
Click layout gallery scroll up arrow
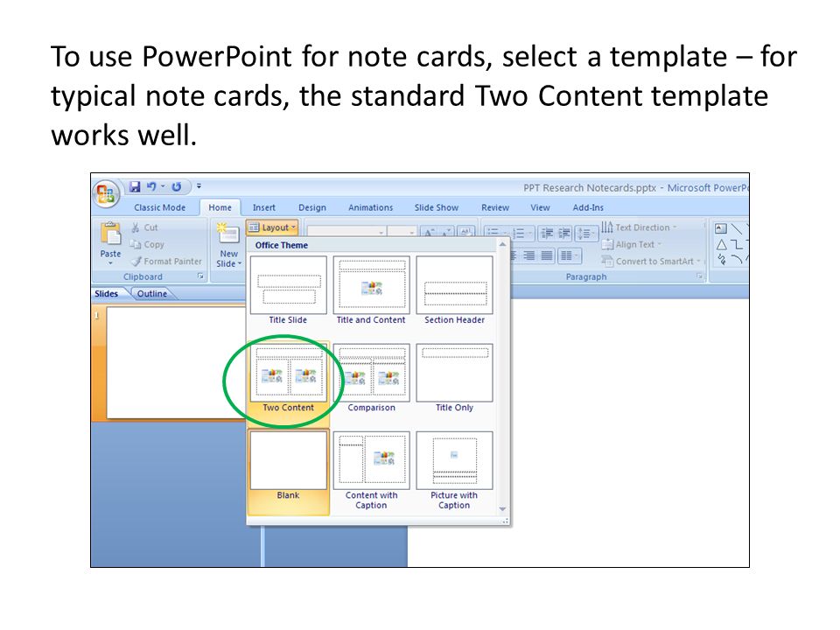(502, 245)
